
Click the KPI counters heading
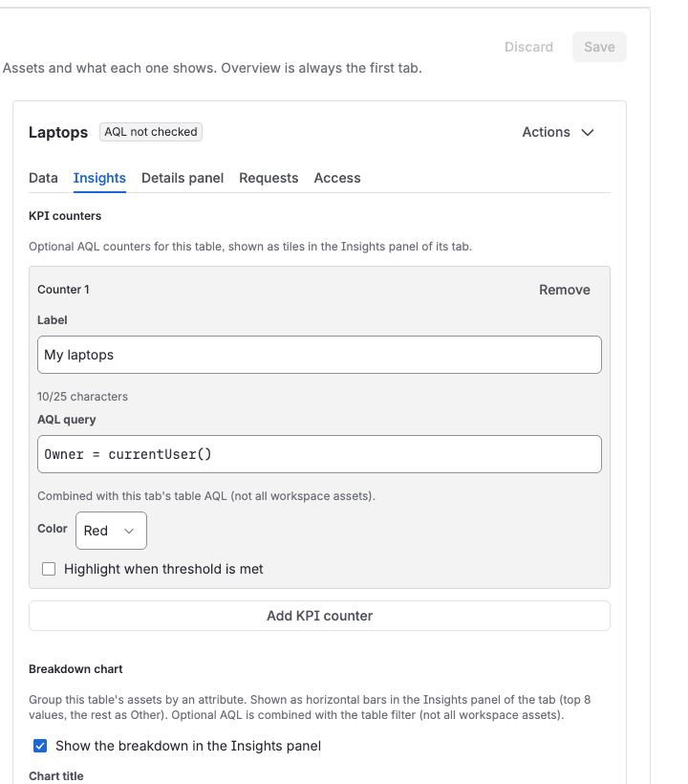[x=65, y=216]
